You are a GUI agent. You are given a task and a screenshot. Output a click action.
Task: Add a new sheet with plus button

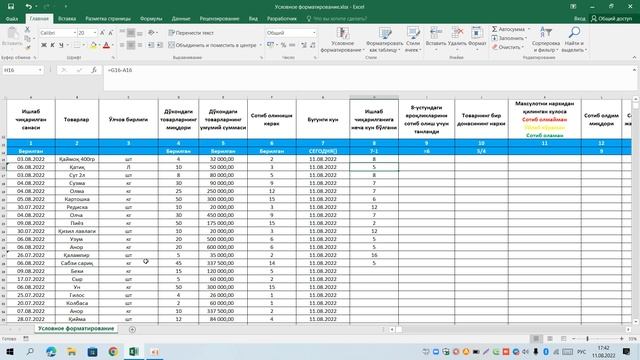132,329
